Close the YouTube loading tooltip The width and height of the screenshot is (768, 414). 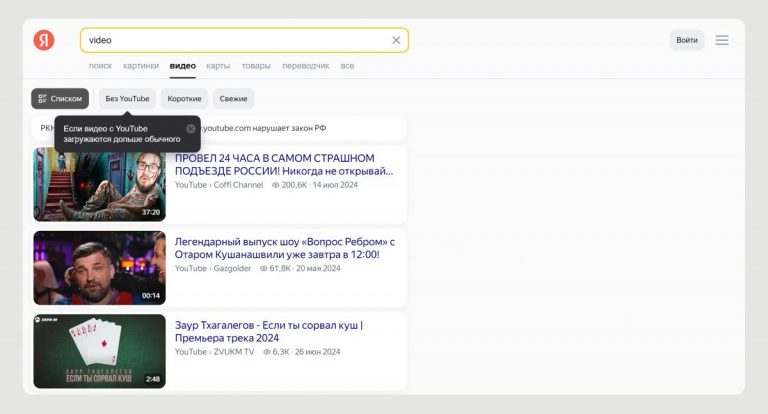point(191,128)
